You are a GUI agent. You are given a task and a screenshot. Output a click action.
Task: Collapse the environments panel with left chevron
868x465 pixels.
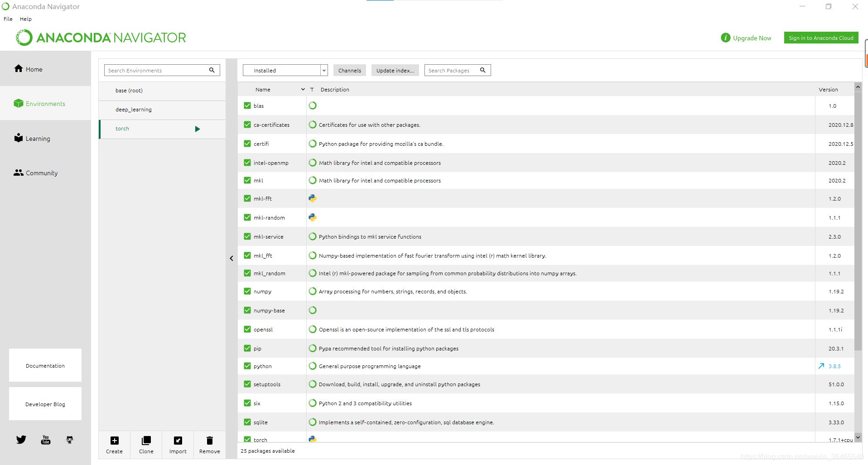pos(231,258)
